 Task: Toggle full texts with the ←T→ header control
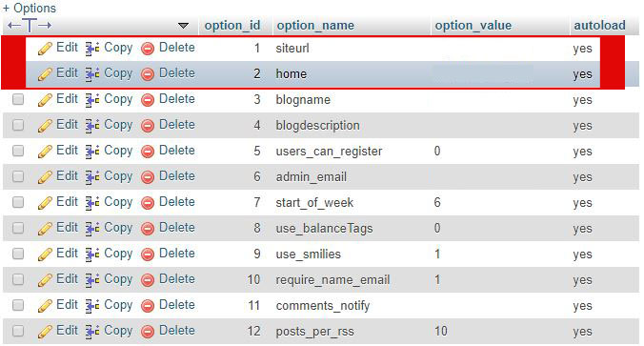point(30,26)
